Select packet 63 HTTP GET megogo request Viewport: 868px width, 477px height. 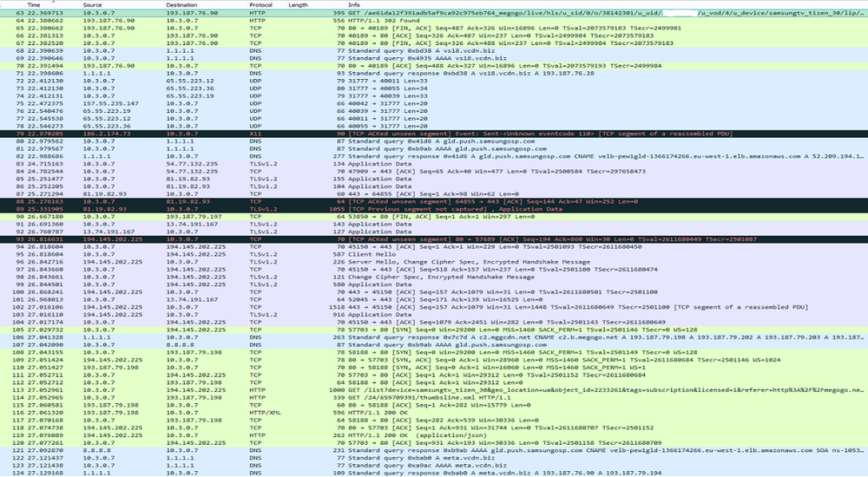point(434,14)
